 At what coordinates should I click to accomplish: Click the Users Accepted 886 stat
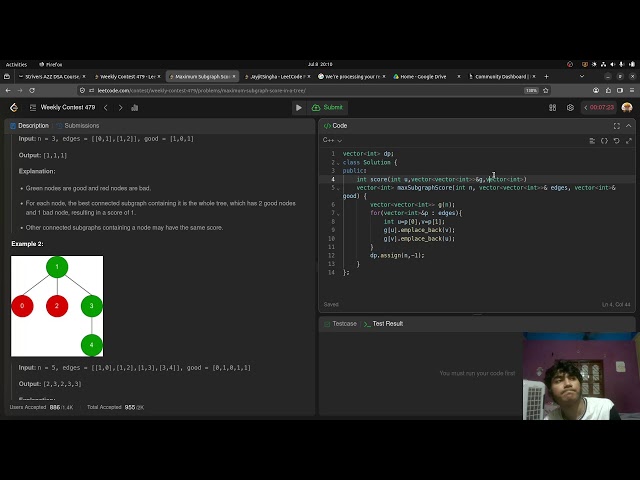click(x=41, y=407)
